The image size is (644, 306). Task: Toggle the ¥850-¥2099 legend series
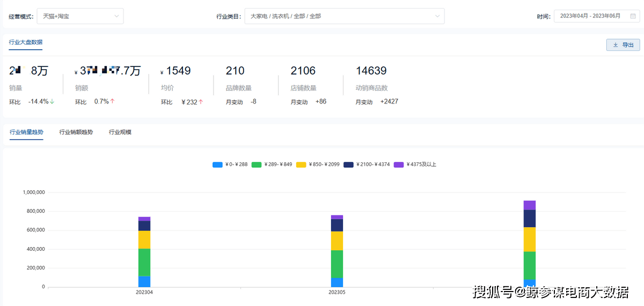click(x=319, y=165)
